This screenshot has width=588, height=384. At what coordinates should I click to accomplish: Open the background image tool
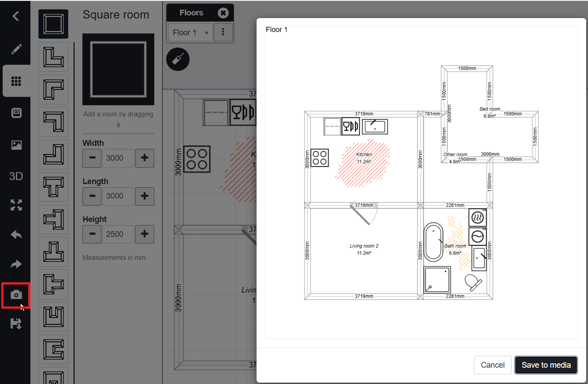[16, 145]
